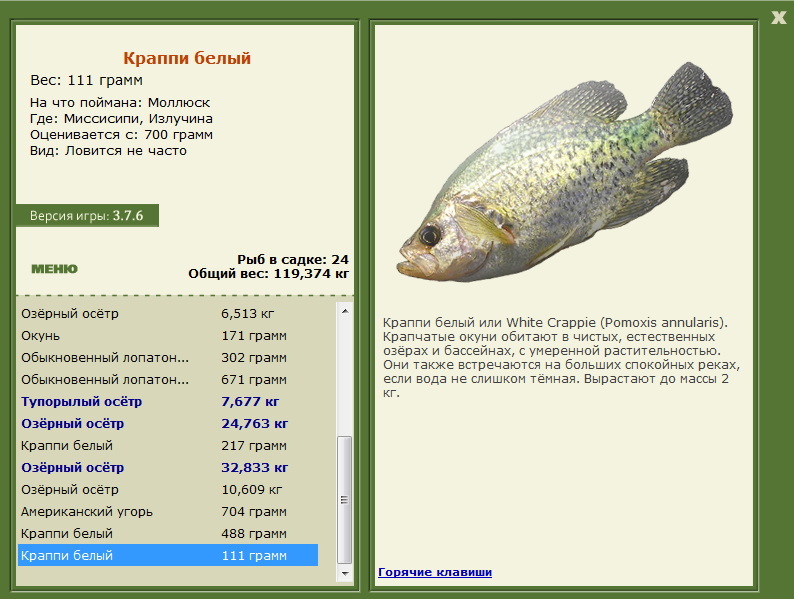794x599 pixels.
Task: Select Озёрный осётр 10,609 кг row
Action: pyautogui.click(x=168, y=490)
